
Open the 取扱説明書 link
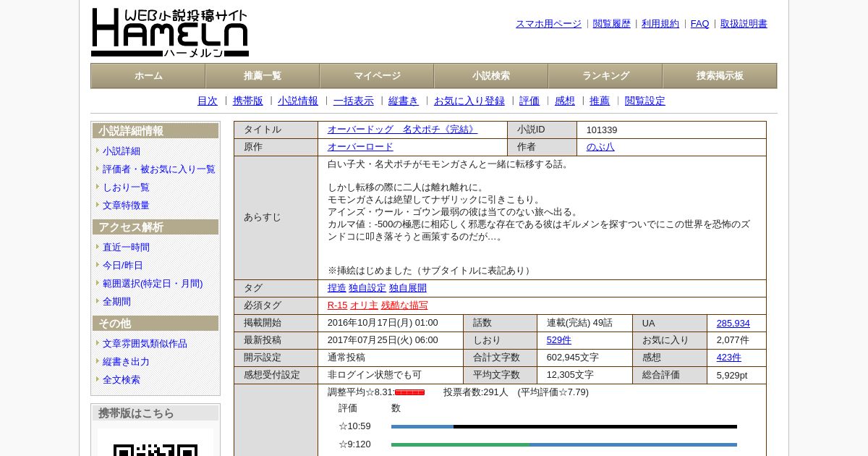pos(744,24)
